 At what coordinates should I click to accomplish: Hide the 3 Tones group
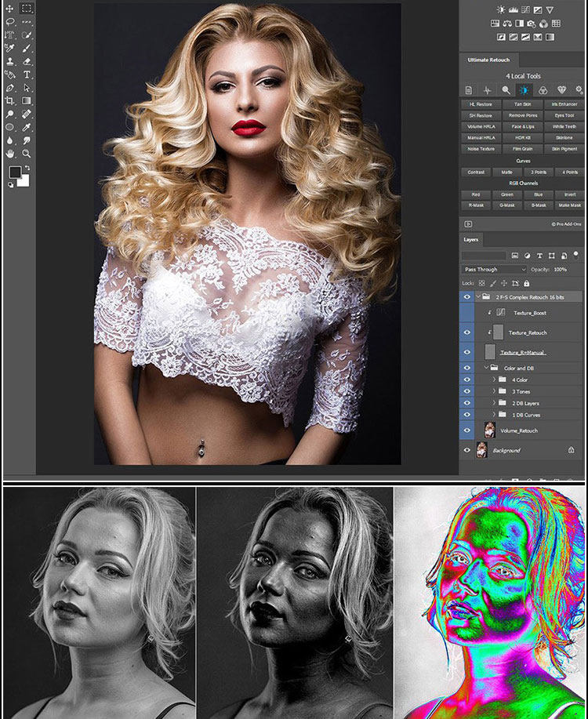click(x=467, y=391)
